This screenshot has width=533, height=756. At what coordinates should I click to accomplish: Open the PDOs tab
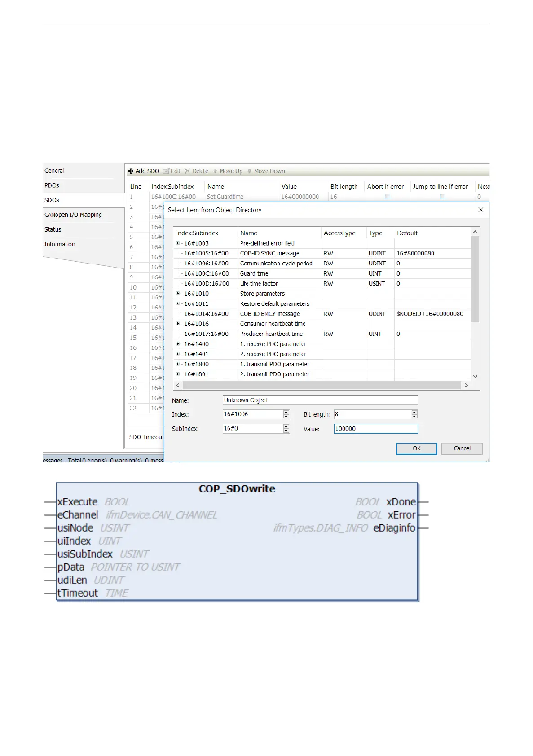click(x=52, y=185)
